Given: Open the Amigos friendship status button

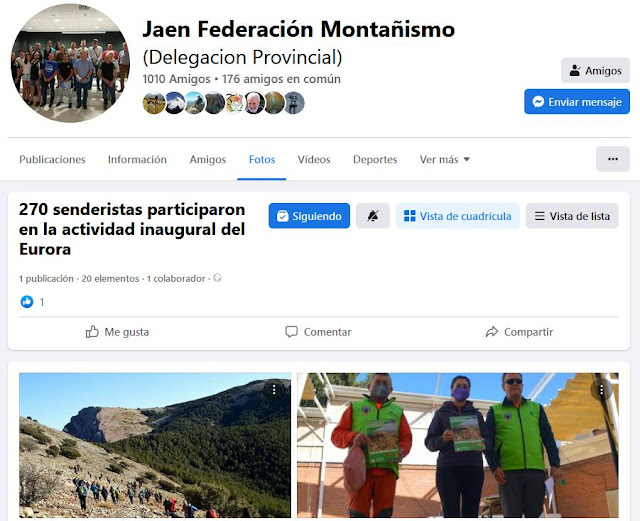Looking at the screenshot, I should coord(595,71).
